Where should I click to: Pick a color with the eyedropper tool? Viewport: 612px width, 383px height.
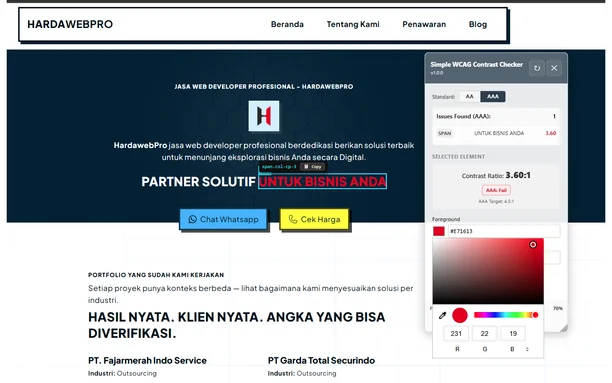point(442,315)
